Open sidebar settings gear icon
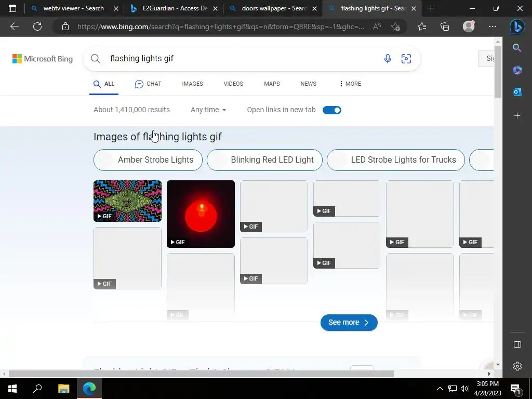 [517, 366]
